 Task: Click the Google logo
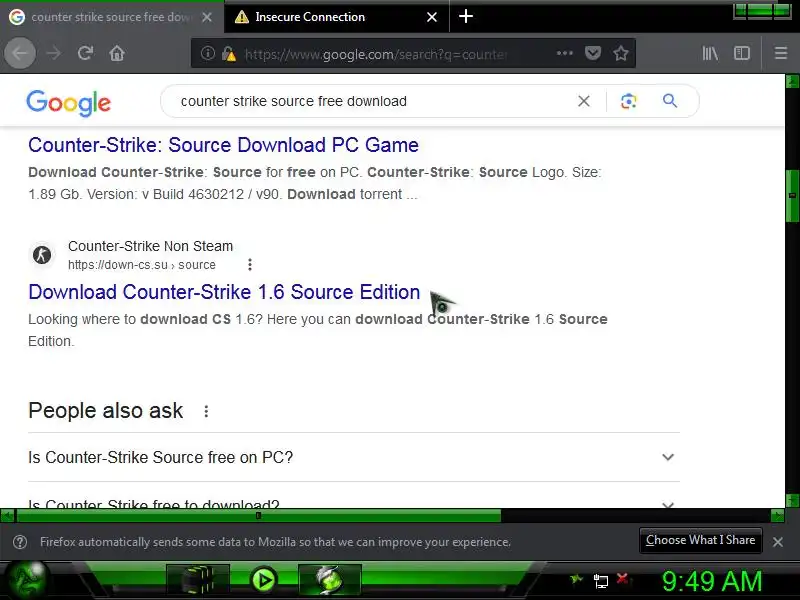[x=68, y=103]
